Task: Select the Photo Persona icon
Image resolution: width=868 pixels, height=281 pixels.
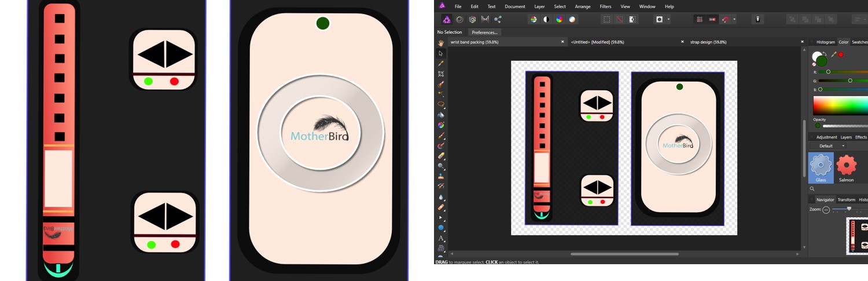Action: pyautogui.click(x=447, y=19)
